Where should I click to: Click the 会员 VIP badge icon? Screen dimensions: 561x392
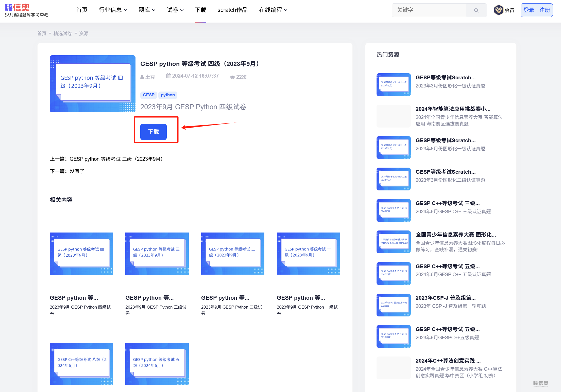tap(498, 10)
